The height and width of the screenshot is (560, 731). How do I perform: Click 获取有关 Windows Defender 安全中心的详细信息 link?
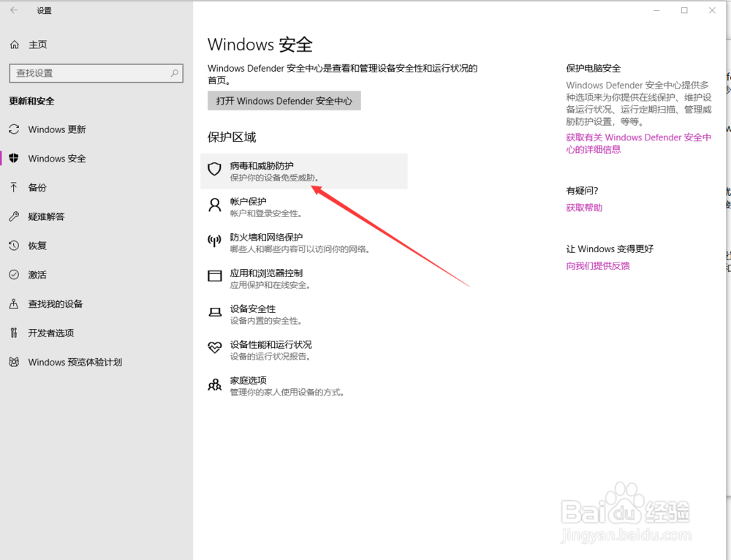coord(639,143)
